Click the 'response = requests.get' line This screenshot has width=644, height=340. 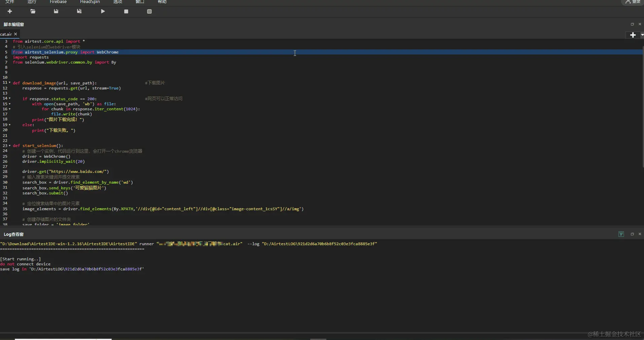71,88
